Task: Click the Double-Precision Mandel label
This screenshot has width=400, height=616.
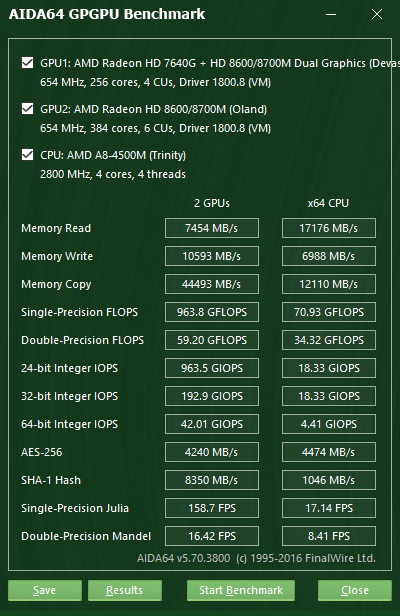Action: click(x=86, y=536)
